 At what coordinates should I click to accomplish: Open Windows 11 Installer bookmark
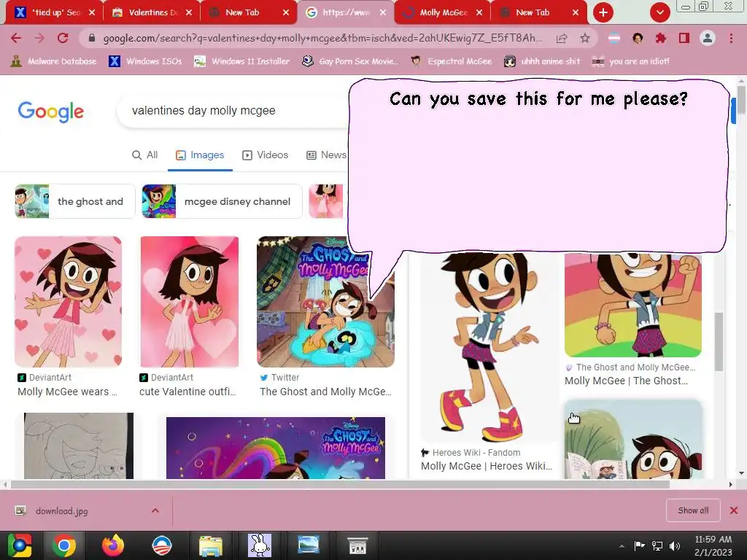242,61
